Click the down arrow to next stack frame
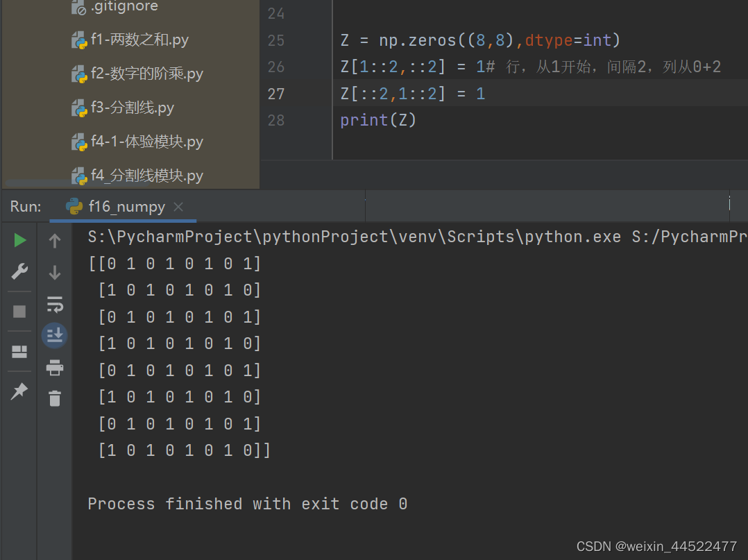748x560 pixels. [x=55, y=273]
